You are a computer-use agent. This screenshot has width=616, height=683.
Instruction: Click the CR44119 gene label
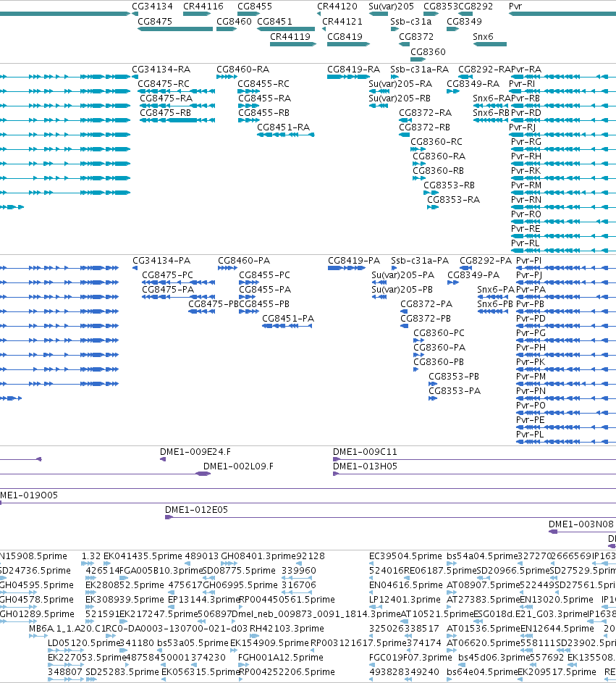point(290,37)
